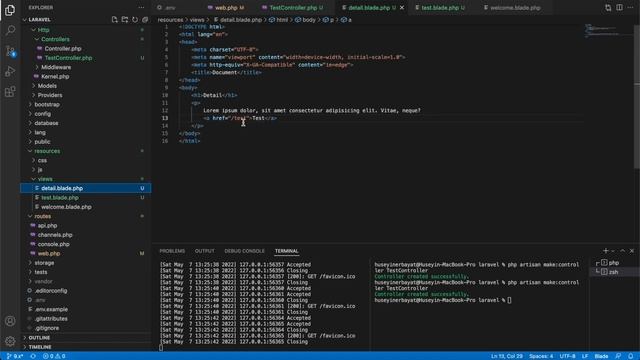
Task: Click the git branch indicator in status bar
Action: (x=15, y=356)
